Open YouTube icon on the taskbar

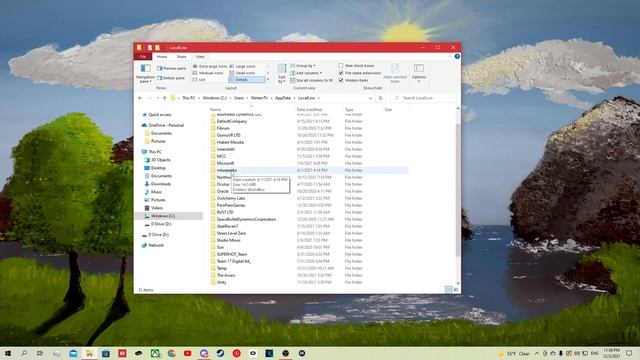187,353
